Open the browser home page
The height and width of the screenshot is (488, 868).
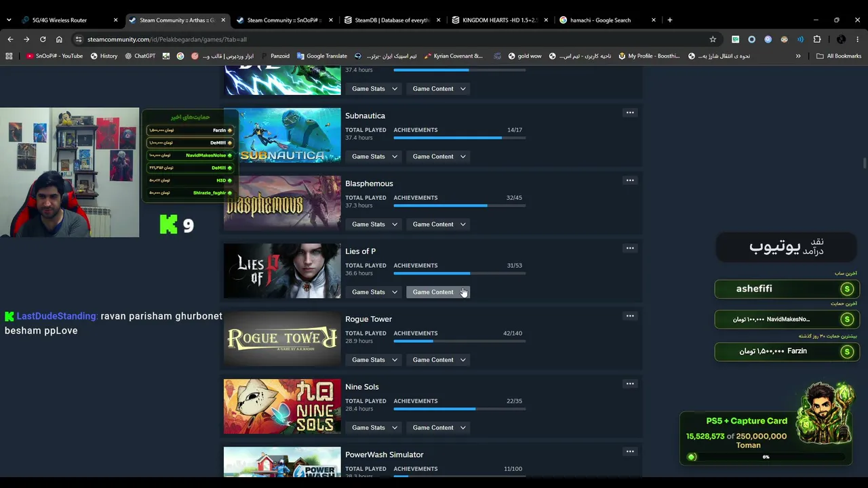[59, 39]
